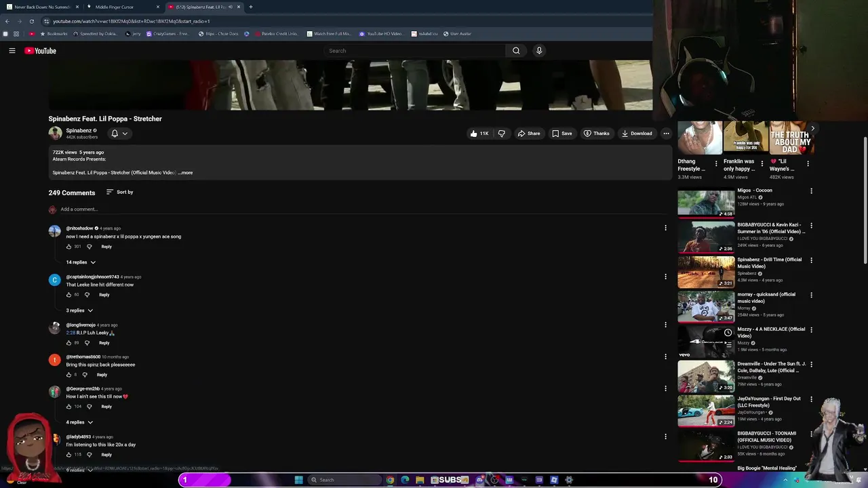Open options menu for @George-mn2hb comment
This screenshot has height=488, width=868.
click(665, 388)
